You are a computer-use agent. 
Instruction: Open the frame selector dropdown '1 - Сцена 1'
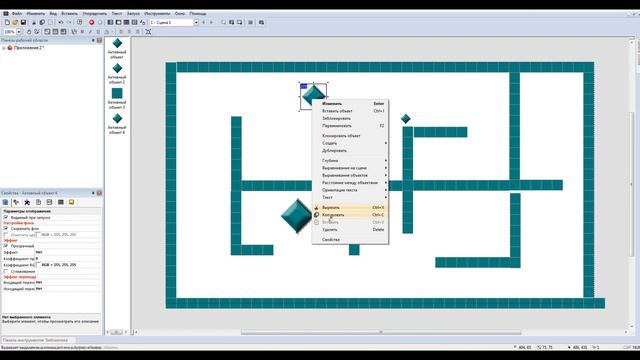click(196, 22)
